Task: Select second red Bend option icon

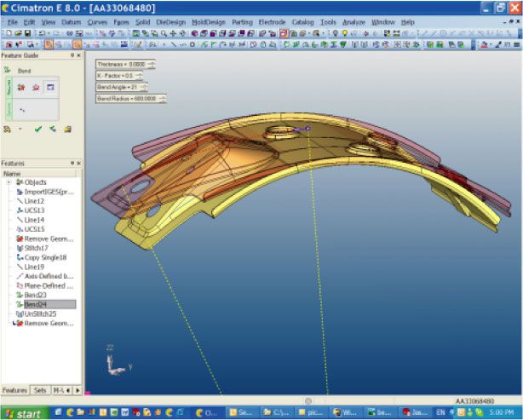Action: point(36,88)
